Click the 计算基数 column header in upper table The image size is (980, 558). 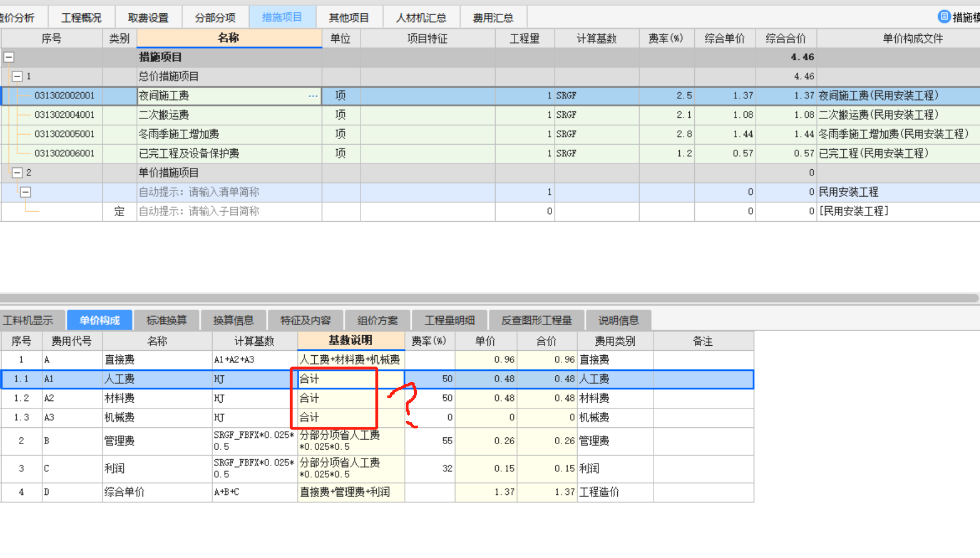click(x=597, y=39)
